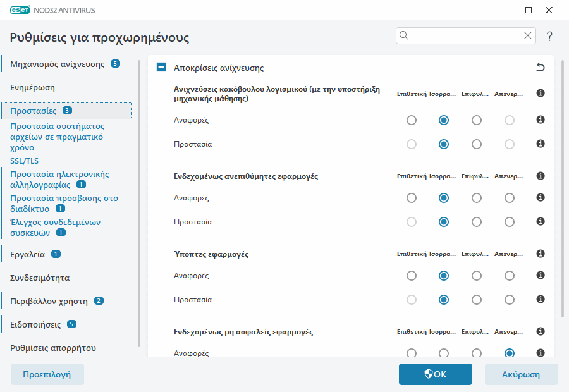Open info for Ενδεχομένως μη ασφαλείς εφαρμογές
Image resolution: width=569 pixels, height=392 pixels.
pyautogui.click(x=540, y=331)
